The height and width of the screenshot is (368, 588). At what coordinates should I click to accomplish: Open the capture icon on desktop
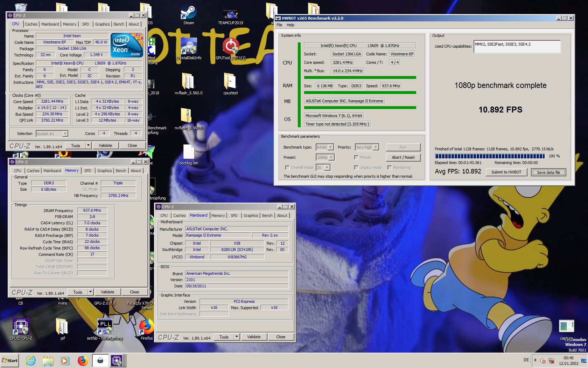pyautogui.click(x=566, y=329)
